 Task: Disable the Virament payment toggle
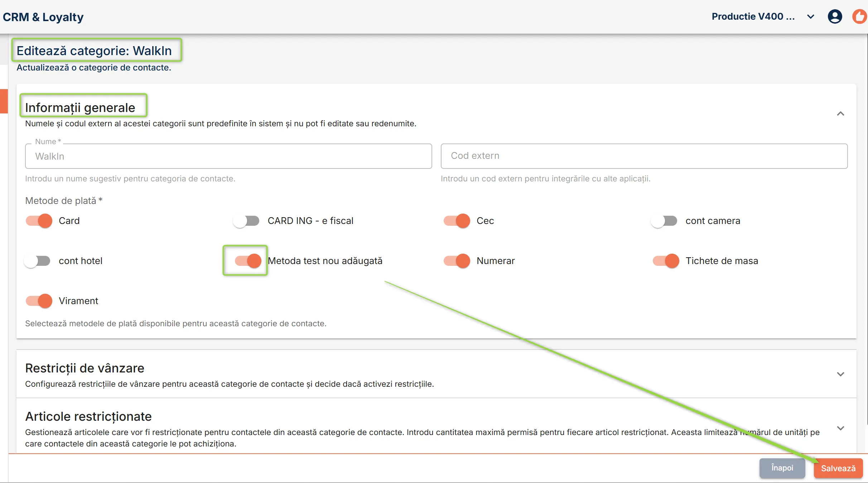(x=39, y=301)
